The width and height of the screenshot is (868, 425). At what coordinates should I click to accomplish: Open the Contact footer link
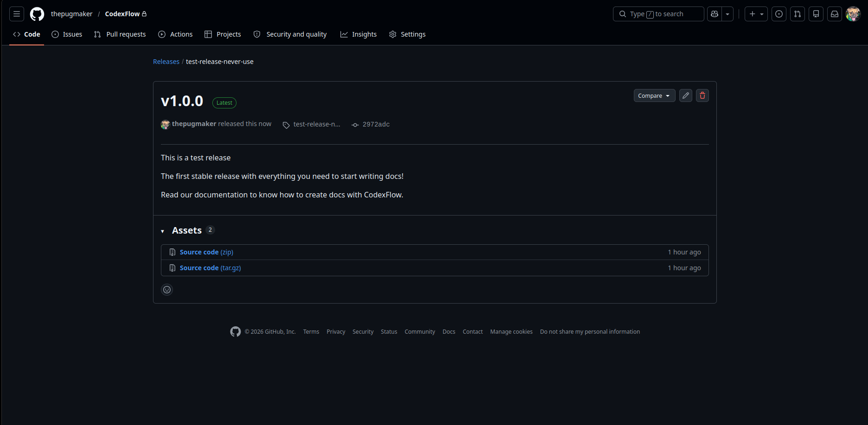point(472,332)
